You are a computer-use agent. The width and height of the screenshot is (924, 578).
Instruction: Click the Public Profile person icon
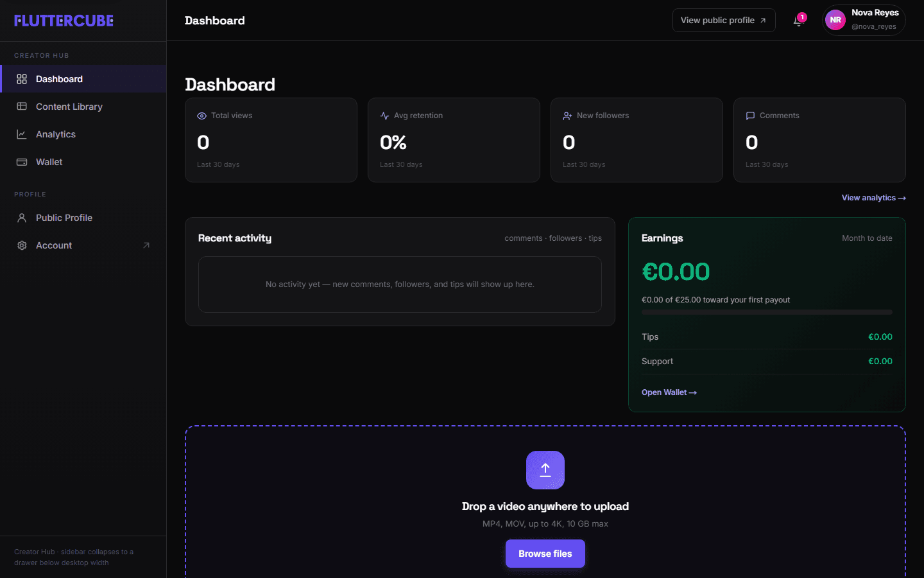pos(22,218)
